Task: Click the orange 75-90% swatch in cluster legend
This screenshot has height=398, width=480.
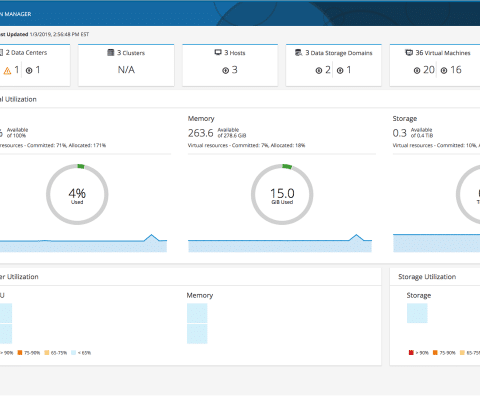Action: point(20,353)
